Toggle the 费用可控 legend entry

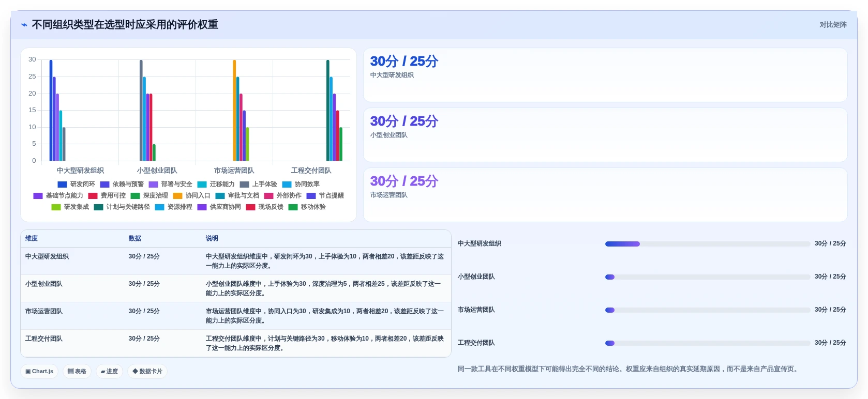107,195
